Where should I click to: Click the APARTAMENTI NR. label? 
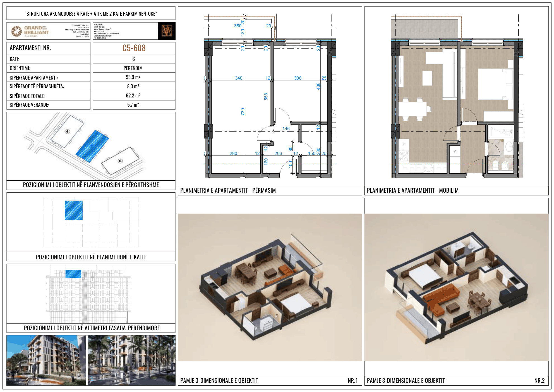click(x=30, y=48)
